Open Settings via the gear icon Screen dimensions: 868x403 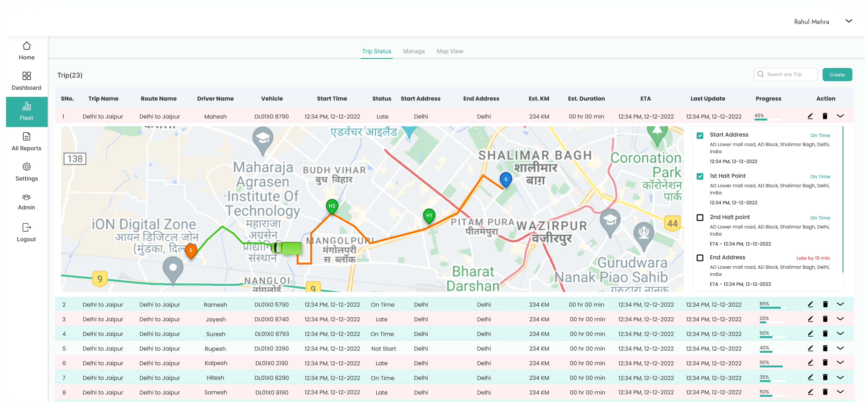(x=26, y=171)
